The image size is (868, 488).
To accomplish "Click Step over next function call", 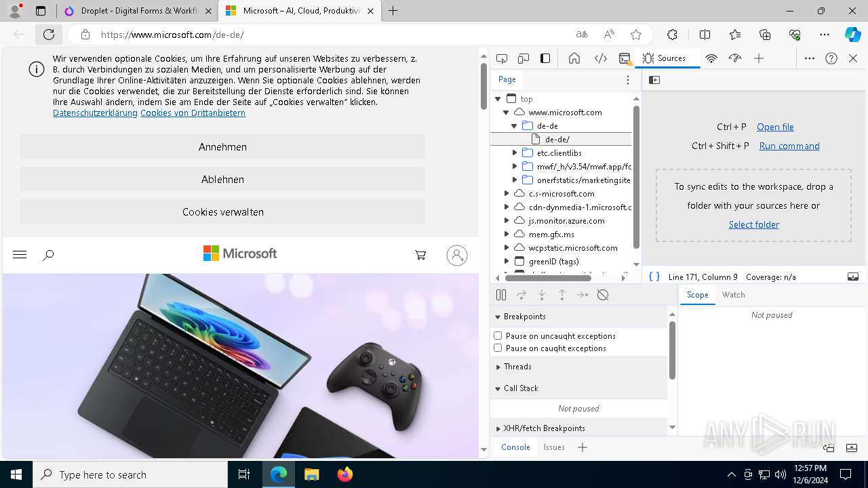I will 521,295.
